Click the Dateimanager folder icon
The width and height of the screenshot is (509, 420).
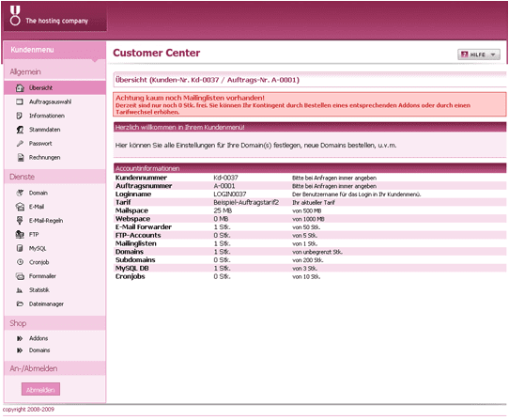click(x=20, y=303)
